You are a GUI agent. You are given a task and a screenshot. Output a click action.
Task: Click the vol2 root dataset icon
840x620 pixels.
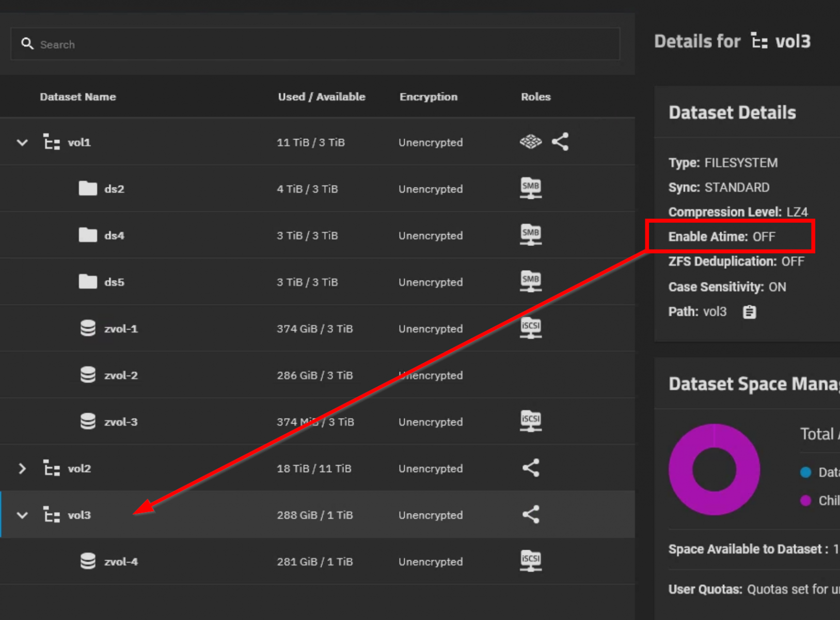[x=52, y=469]
